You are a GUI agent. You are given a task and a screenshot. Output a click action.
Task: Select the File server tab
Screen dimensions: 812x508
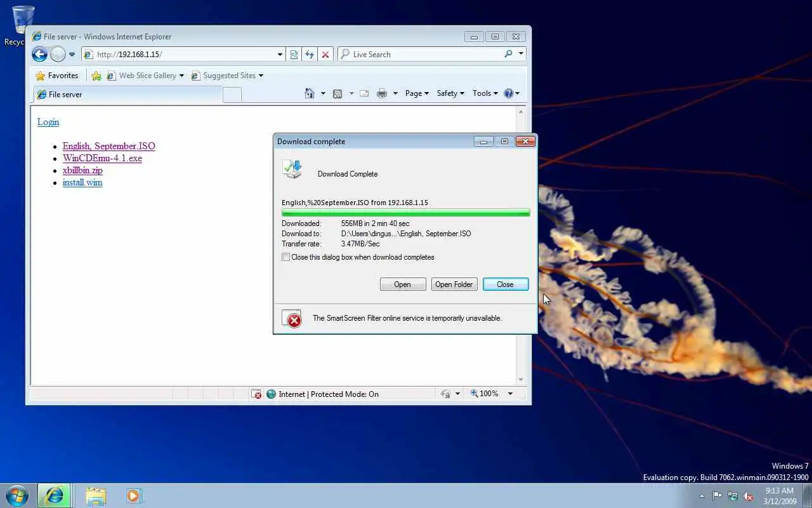pyautogui.click(x=127, y=95)
